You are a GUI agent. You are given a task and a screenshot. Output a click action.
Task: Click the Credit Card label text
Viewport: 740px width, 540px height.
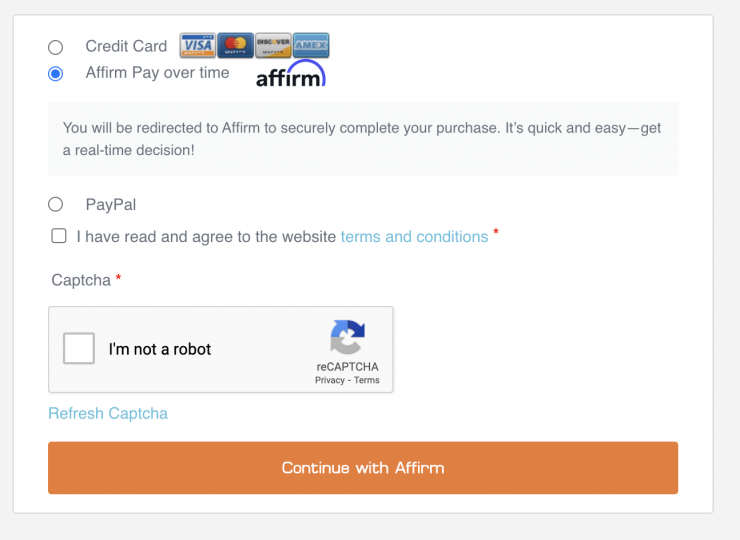pos(126,46)
